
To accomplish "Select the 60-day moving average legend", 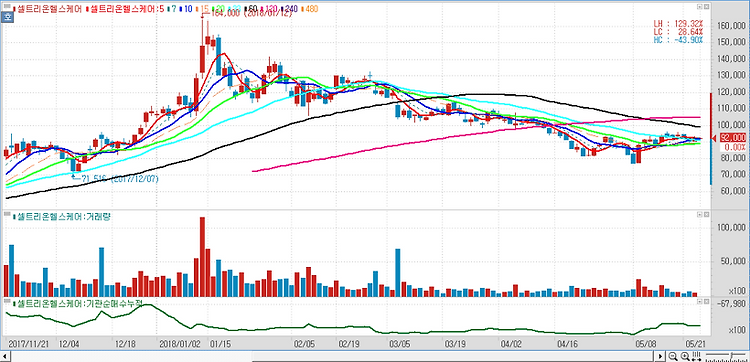I will [x=250, y=9].
